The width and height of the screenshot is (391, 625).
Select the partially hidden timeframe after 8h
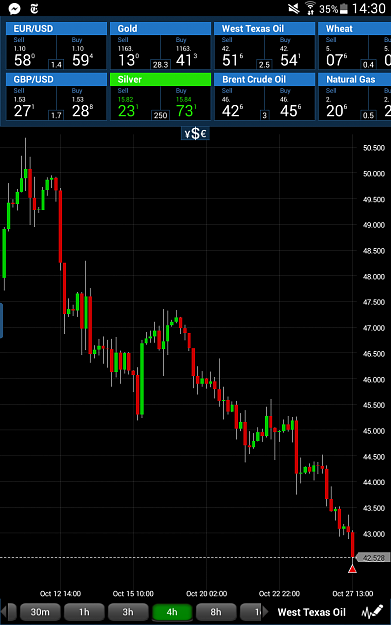[251, 612]
